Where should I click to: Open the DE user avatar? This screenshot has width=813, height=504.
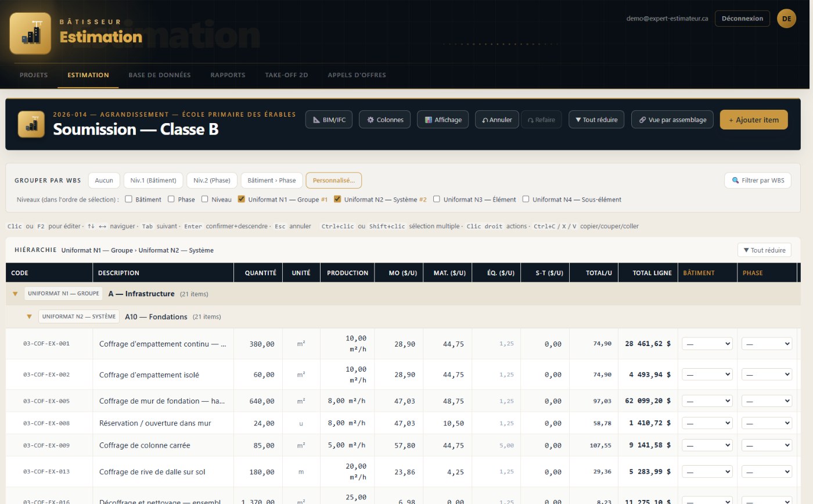tap(786, 19)
